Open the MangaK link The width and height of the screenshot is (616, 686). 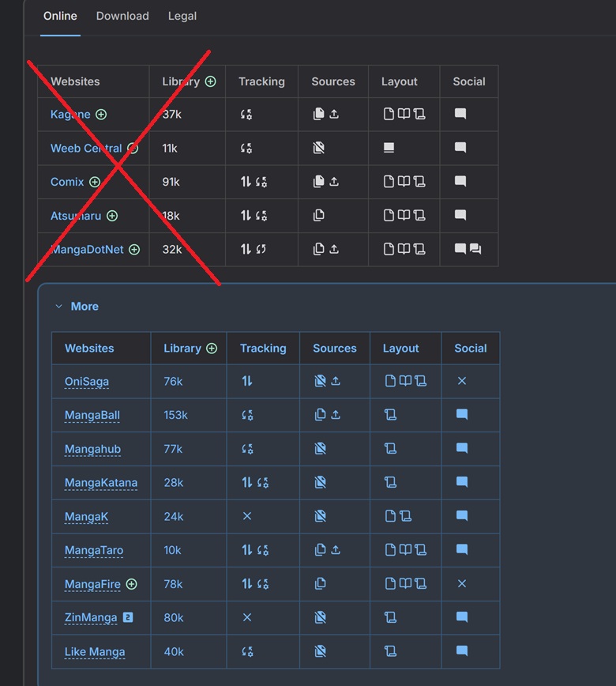(x=86, y=517)
